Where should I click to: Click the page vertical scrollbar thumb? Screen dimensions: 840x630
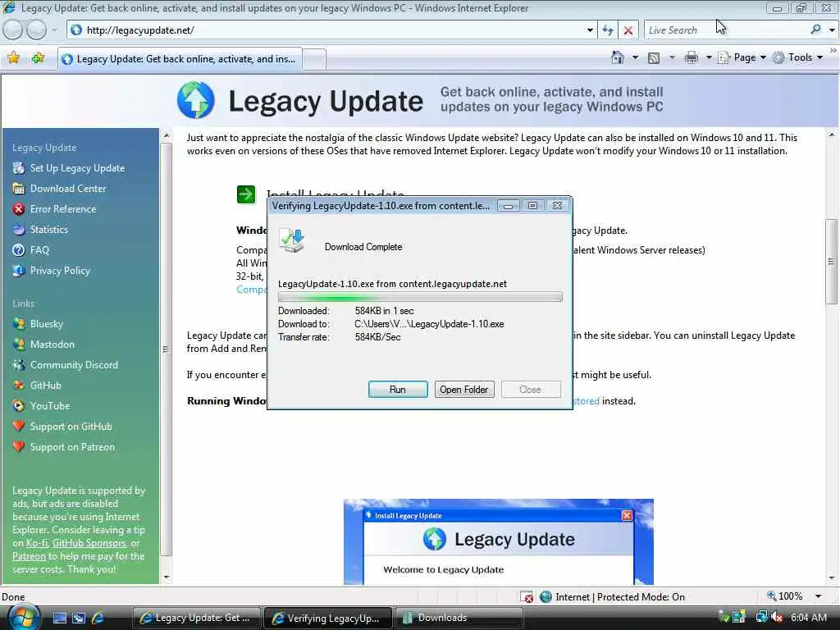(x=831, y=262)
